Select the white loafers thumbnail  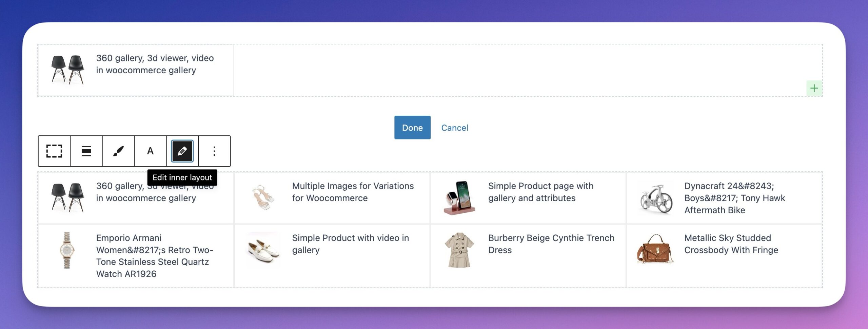tap(263, 250)
